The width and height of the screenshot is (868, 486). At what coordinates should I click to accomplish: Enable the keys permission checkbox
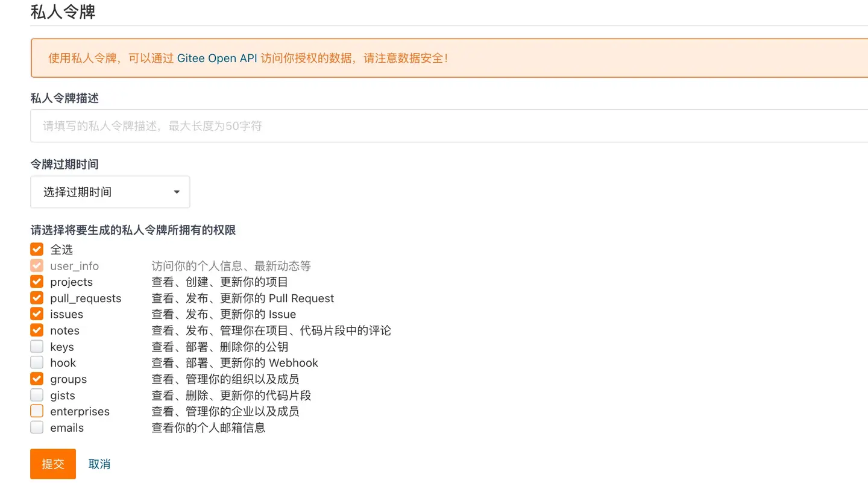pos(36,346)
